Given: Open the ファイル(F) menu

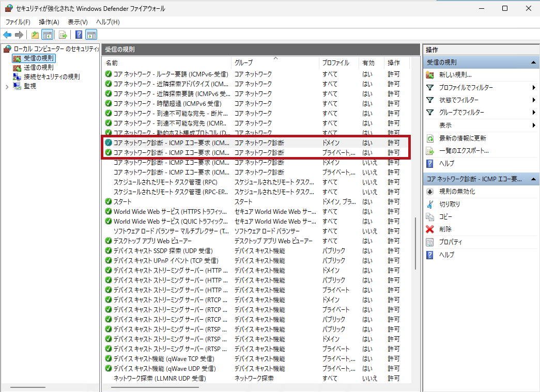Looking at the screenshot, I should pyautogui.click(x=18, y=22).
